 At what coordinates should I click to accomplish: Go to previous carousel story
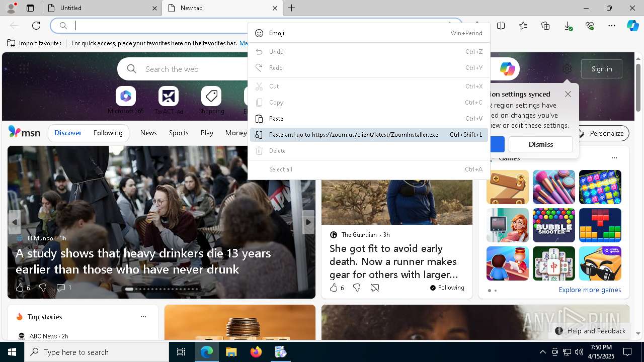point(15,222)
